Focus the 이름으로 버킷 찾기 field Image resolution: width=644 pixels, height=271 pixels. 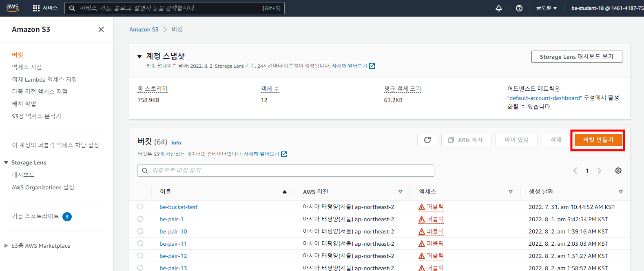286,171
